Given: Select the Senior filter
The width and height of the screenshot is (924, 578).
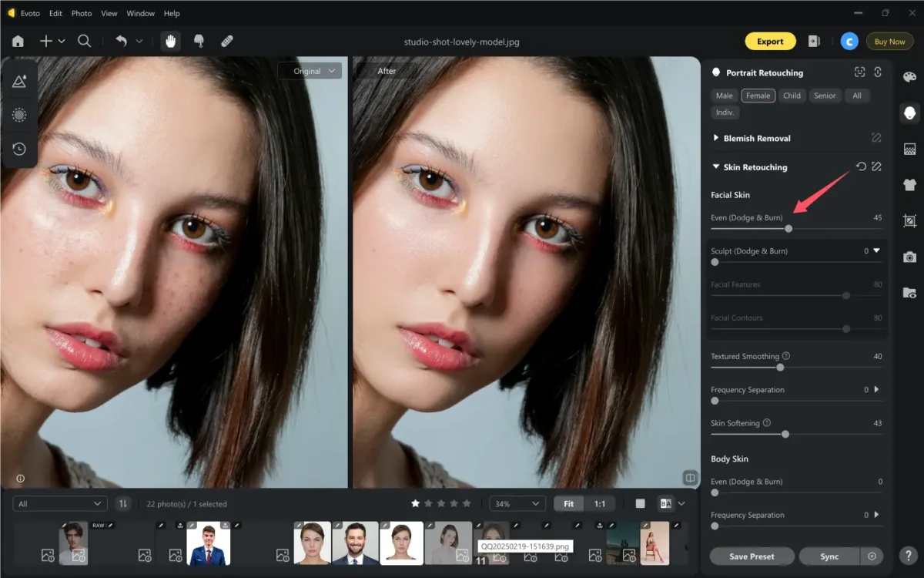Looking at the screenshot, I should pos(825,96).
